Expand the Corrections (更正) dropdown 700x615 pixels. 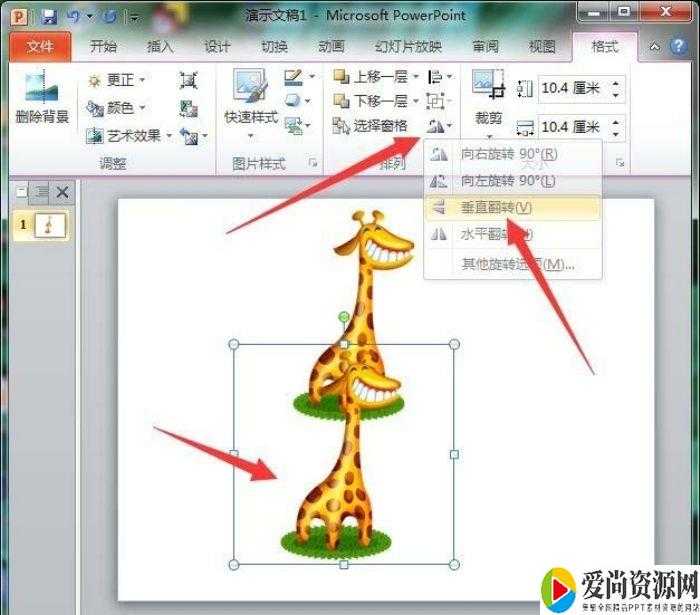click(x=118, y=80)
